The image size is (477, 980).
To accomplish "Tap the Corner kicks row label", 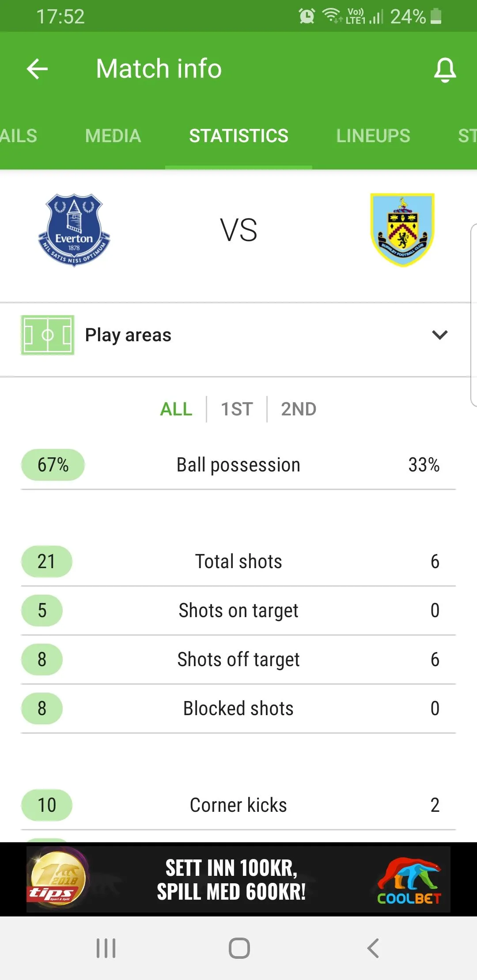I will click(x=238, y=805).
